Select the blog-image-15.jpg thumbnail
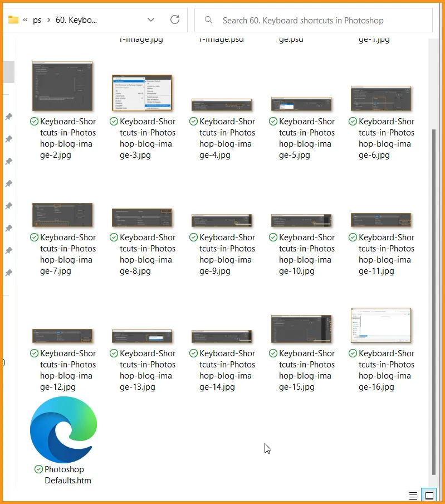The image size is (445, 504). 301,328
